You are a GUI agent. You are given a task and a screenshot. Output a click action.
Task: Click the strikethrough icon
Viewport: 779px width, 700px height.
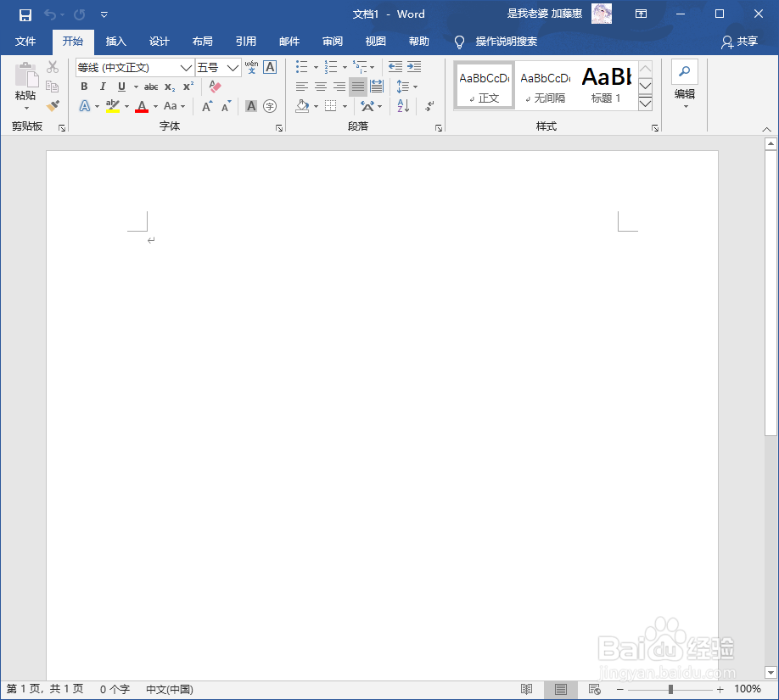tap(151, 87)
